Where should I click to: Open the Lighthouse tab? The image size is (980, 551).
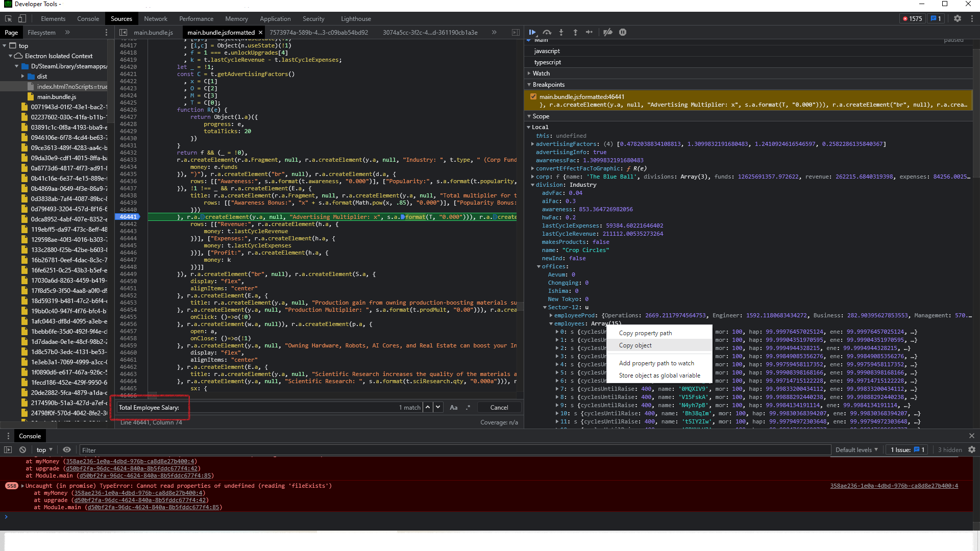pos(356,18)
